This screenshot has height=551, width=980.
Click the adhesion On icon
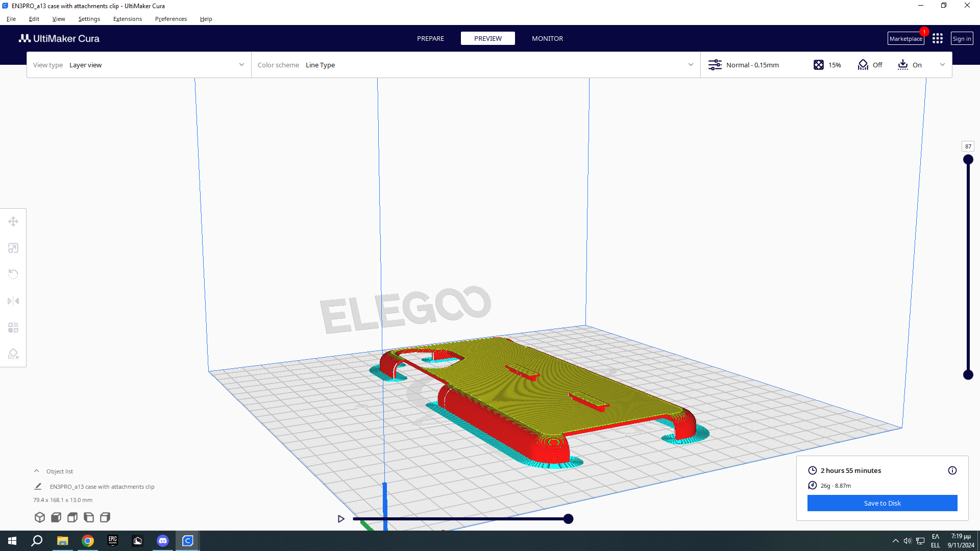(x=903, y=65)
